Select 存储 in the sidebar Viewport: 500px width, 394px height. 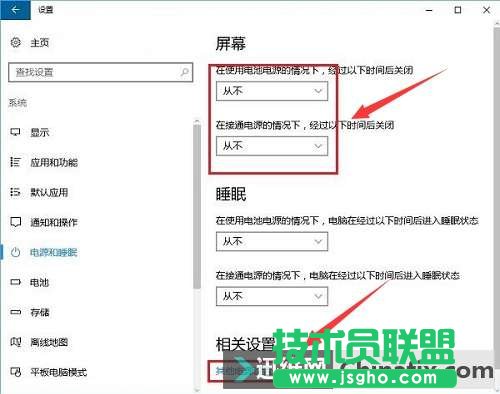pyautogui.click(x=40, y=312)
